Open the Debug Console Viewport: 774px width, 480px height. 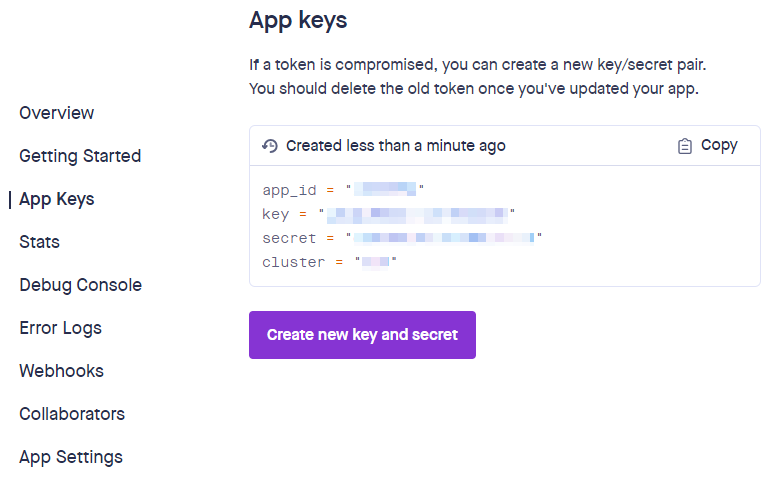pyautogui.click(x=80, y=285)
